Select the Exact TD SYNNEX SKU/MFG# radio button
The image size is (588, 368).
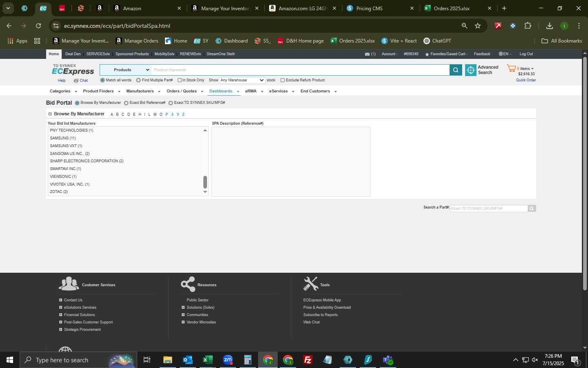(x=171, y=103)
